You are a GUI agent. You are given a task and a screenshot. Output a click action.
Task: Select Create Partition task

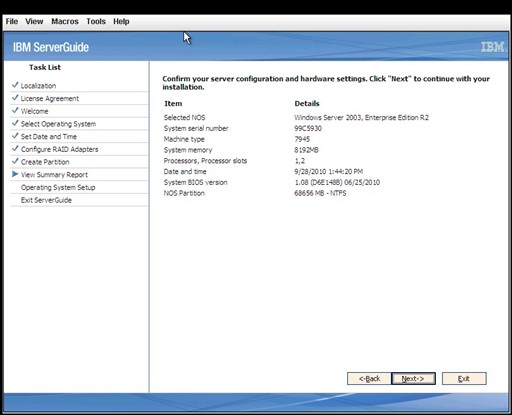point(45,162)
